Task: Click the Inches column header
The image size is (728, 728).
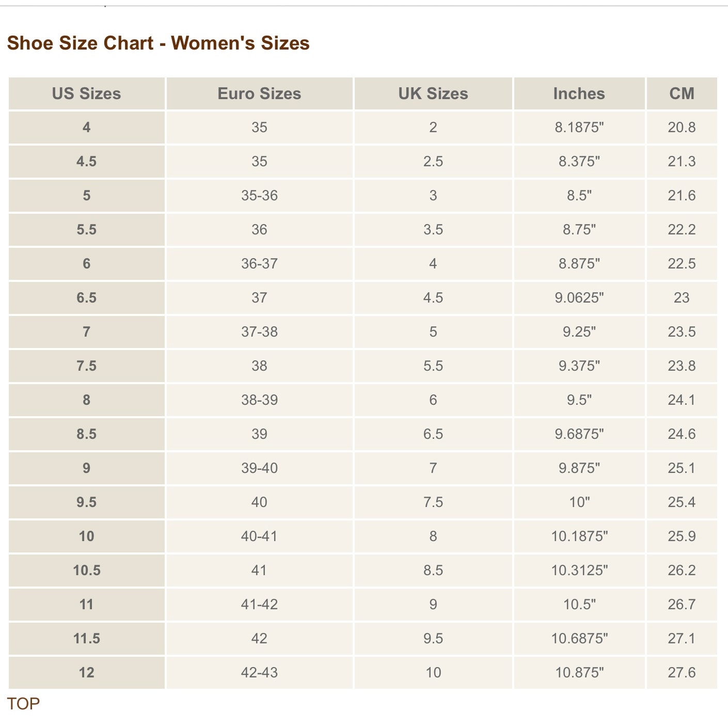Action: tap(579, 93)
